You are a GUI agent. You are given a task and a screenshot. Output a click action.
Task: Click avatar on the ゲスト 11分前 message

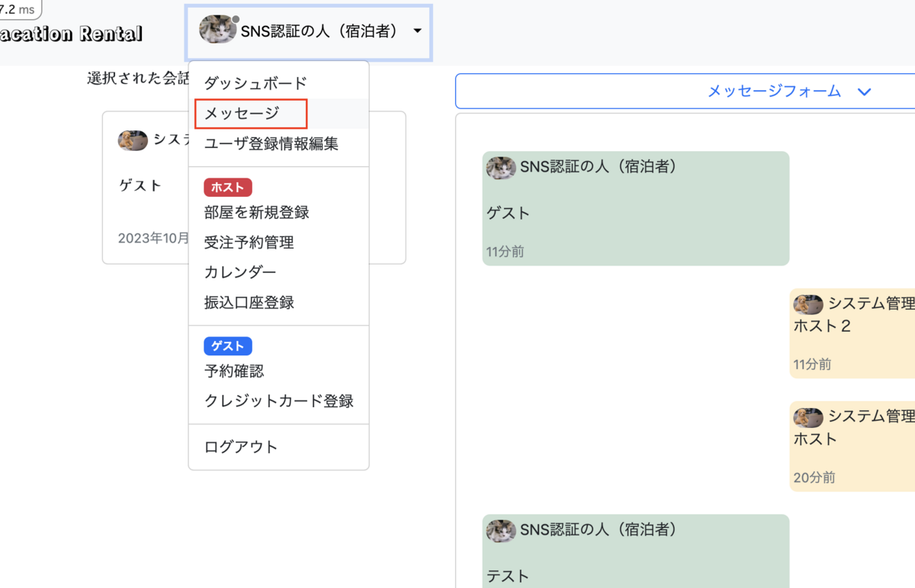click(x=501, y=168)
